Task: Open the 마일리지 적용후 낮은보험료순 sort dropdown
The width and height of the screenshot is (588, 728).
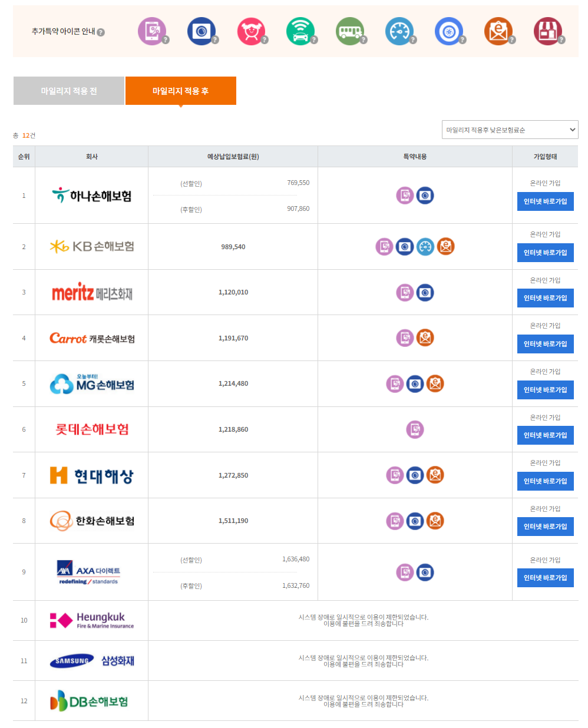Action: 510,130
